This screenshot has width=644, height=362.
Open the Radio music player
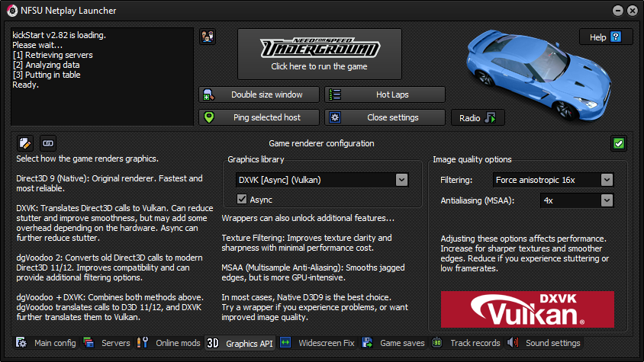[x=478, y=117]
